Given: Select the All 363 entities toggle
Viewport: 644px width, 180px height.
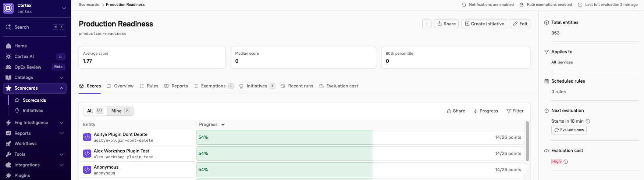Looking at the screenshot, I should pyautogui.click(x=95, y=111).
